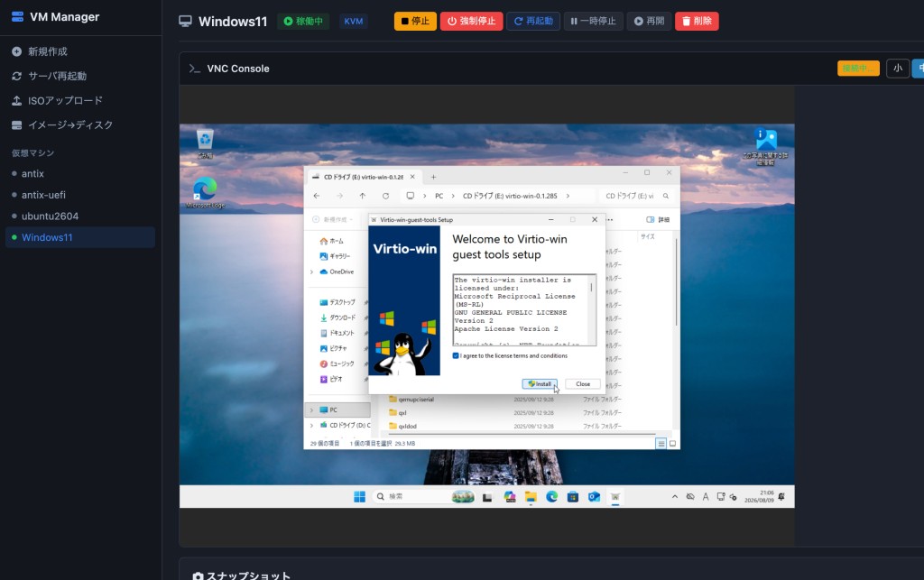Toggle the license agreement checkbox
Image resolution: width=924 pixels, height=580 pixels.
(456, 355)
